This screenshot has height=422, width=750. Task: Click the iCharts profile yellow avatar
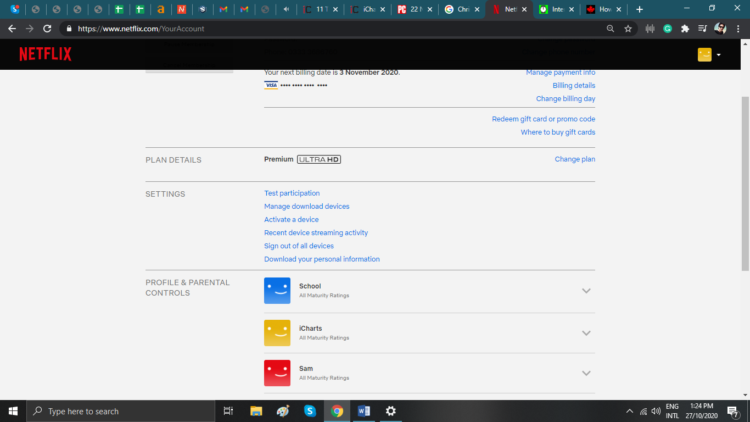[x=277, y=333]
